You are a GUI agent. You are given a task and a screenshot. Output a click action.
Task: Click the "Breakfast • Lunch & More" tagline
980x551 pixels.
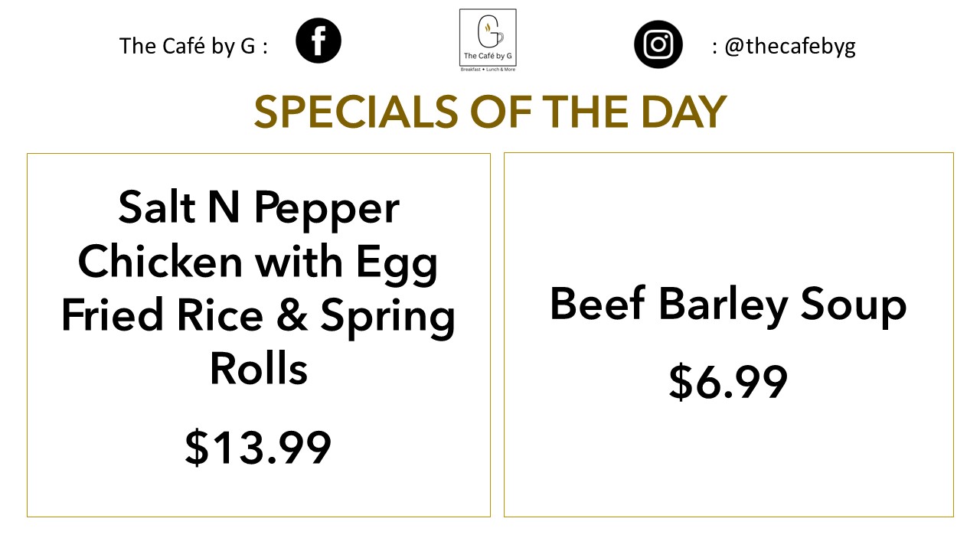pos(488,70)
